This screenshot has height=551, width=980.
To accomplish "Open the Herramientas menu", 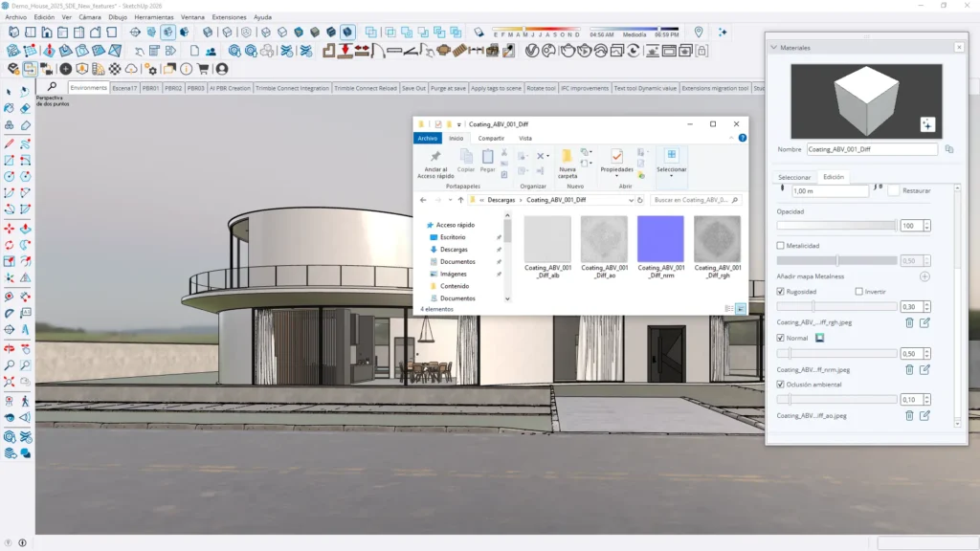I will 154,17.
